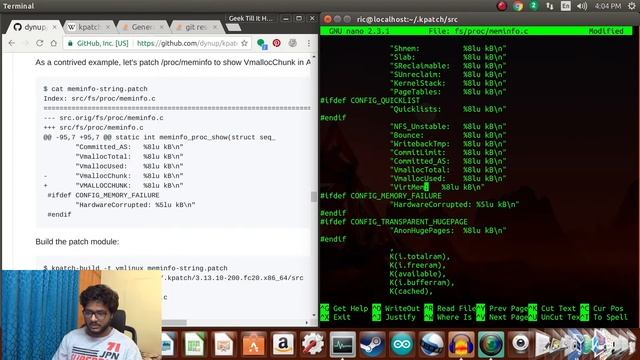Go back in Chrome browser
Screen dimensions: 640x360
pyautogui.click(x=11, y=43)
